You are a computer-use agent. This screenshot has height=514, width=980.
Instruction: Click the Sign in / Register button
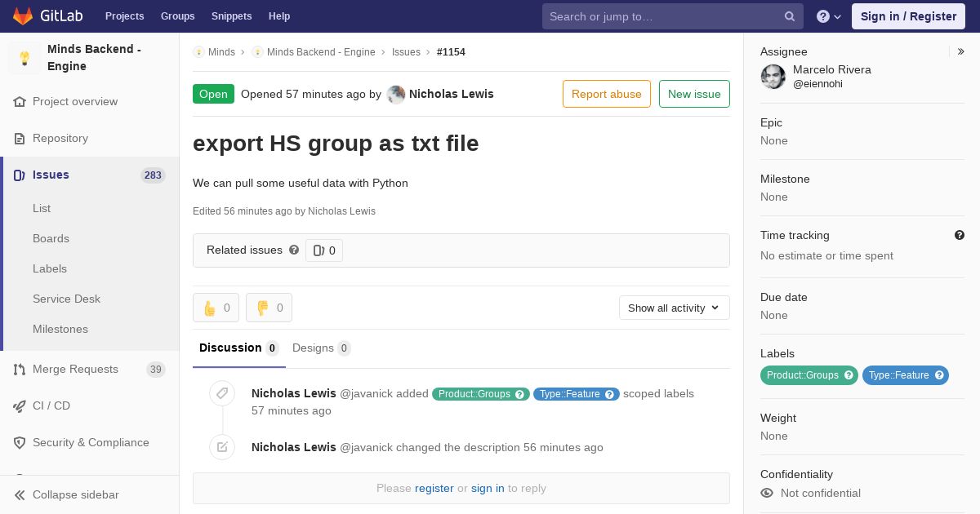click(x=908, y=16)
